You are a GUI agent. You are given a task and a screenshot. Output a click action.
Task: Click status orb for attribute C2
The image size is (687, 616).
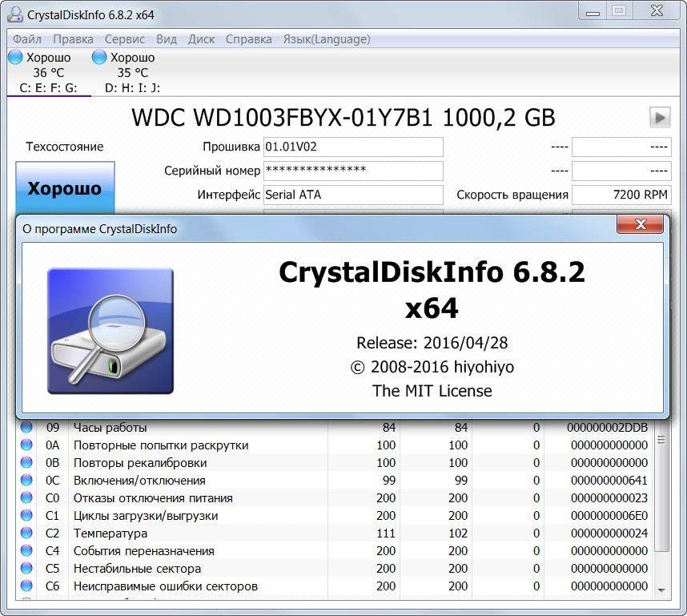pyautogui.click(x=26, y=533)
